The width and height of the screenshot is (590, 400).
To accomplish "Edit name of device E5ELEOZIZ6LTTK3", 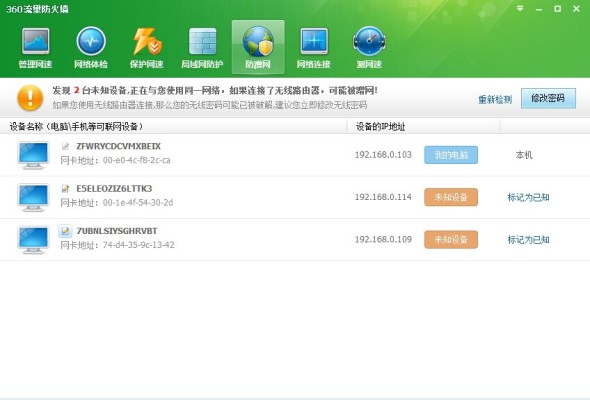I will click(x=65, y=188).
